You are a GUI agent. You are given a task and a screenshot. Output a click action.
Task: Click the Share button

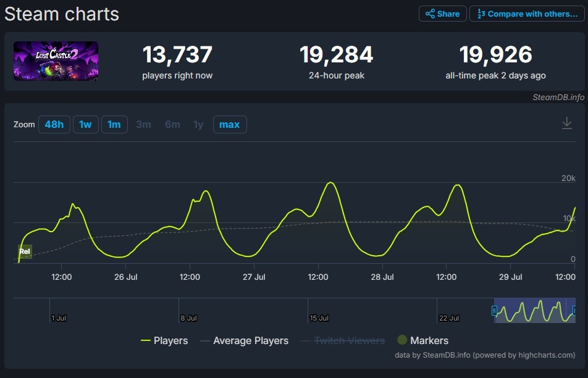[442, 14]
